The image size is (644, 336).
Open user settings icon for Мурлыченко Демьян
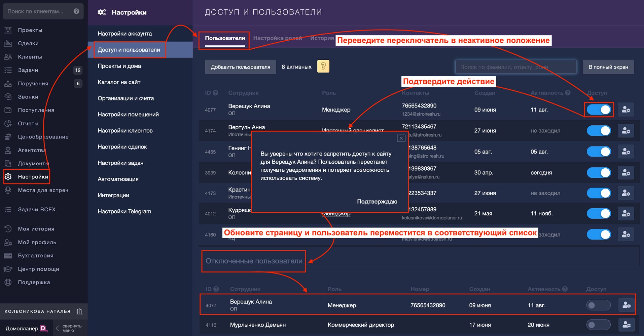click(627, 325)
